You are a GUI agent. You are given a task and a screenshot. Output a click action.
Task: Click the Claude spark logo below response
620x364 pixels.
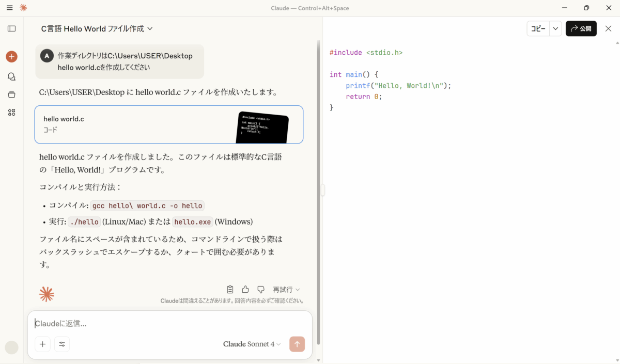click(x=47, y=294)
